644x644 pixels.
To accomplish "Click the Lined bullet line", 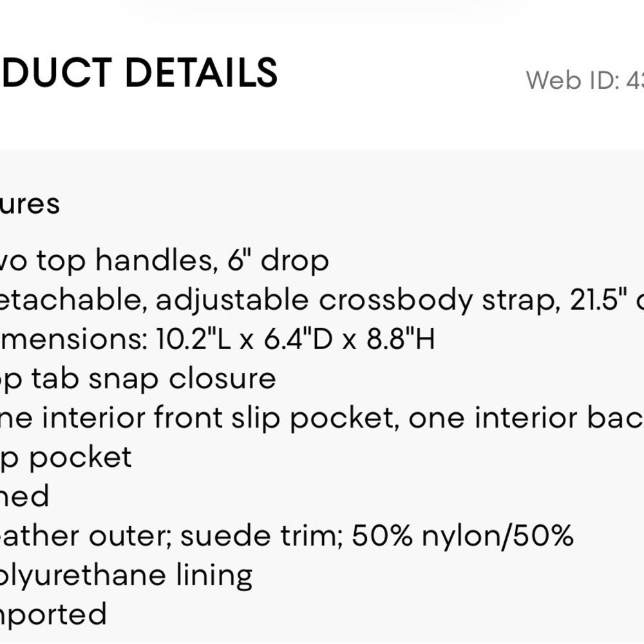I will (x=24, y=496).
